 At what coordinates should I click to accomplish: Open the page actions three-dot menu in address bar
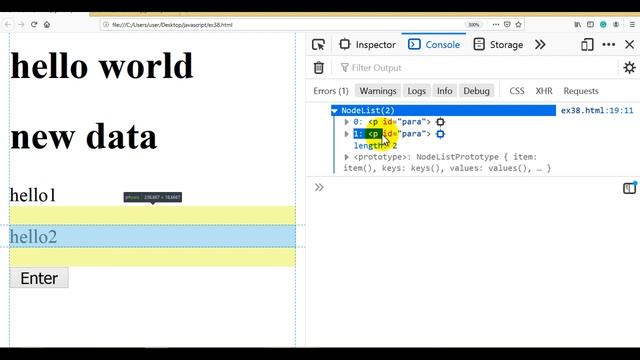[x=496, y=24]
